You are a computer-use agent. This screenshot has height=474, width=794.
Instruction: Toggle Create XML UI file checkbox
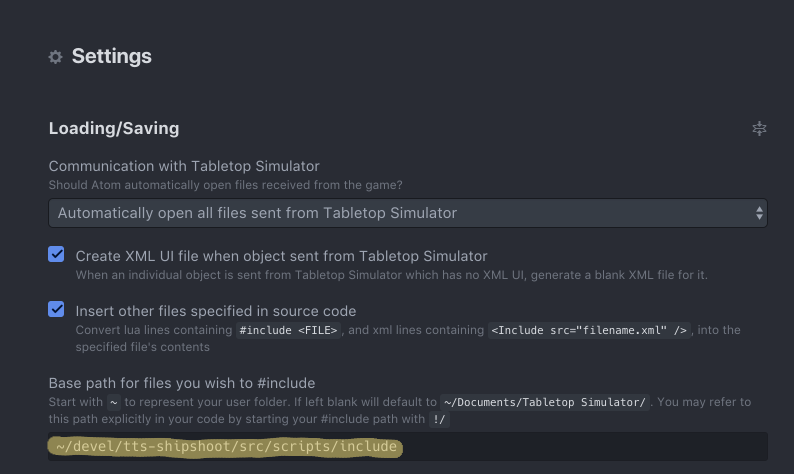[x=56, y=254]
